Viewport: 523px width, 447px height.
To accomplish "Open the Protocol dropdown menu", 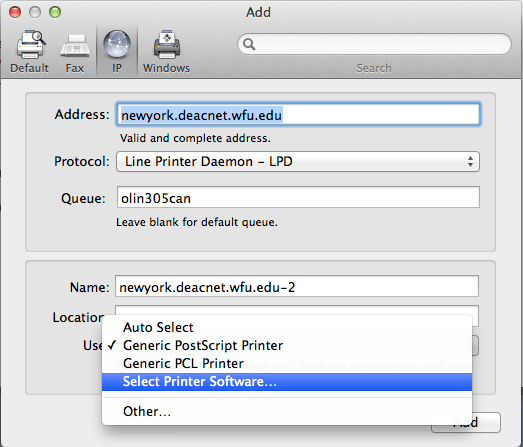I will [298, 162].
